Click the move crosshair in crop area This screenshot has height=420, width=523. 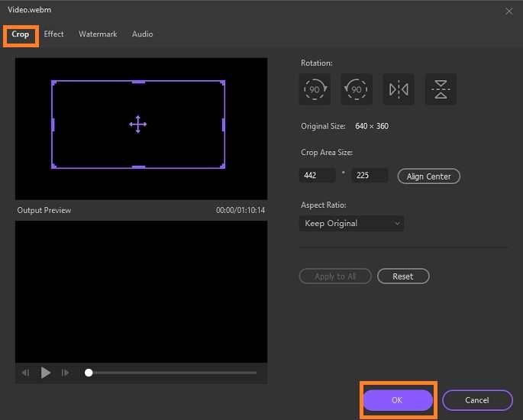point(137,124)
